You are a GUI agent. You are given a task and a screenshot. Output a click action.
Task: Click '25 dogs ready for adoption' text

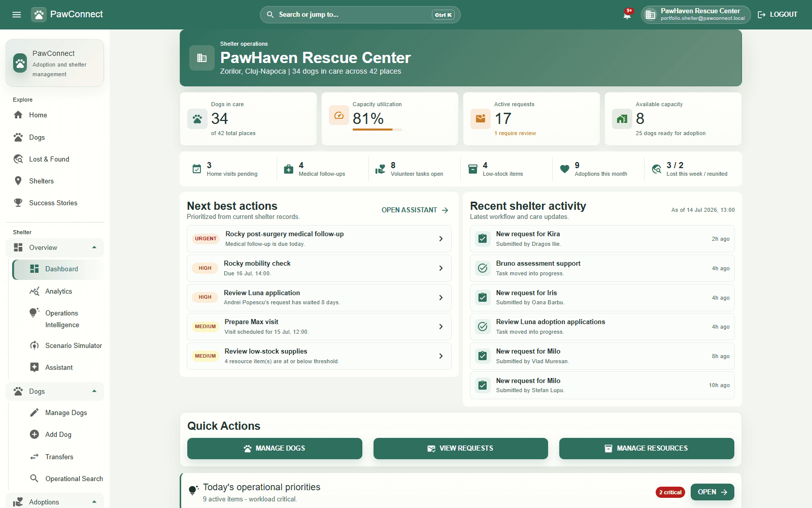coord(670,133)
